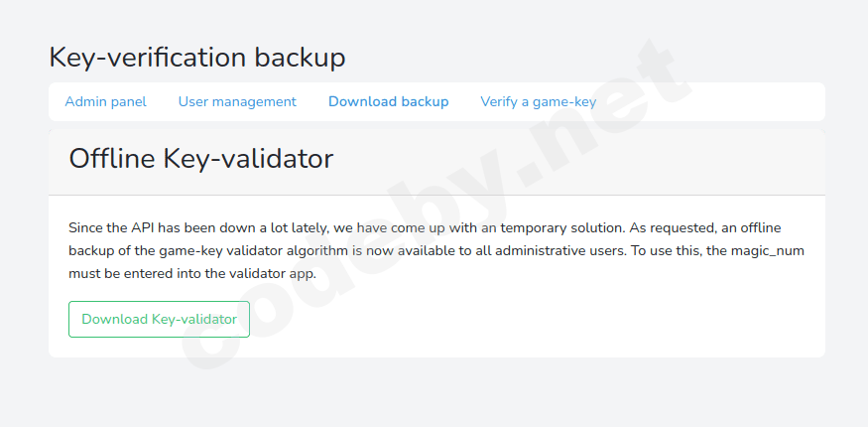Viewport: 868px width, 427px height.
Task: Click the Offline Key-validator heading
Action: (x=200, y=158)
